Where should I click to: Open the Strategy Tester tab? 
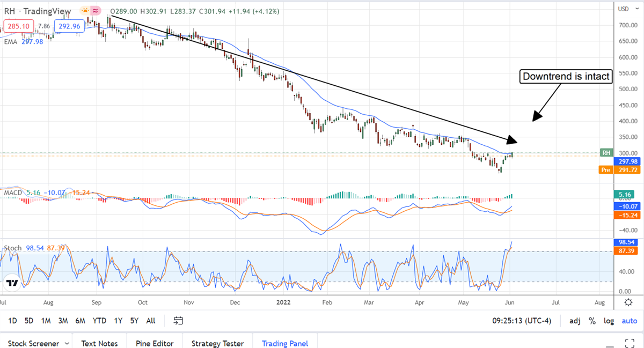pyautogui.click(x=217, y=343)
